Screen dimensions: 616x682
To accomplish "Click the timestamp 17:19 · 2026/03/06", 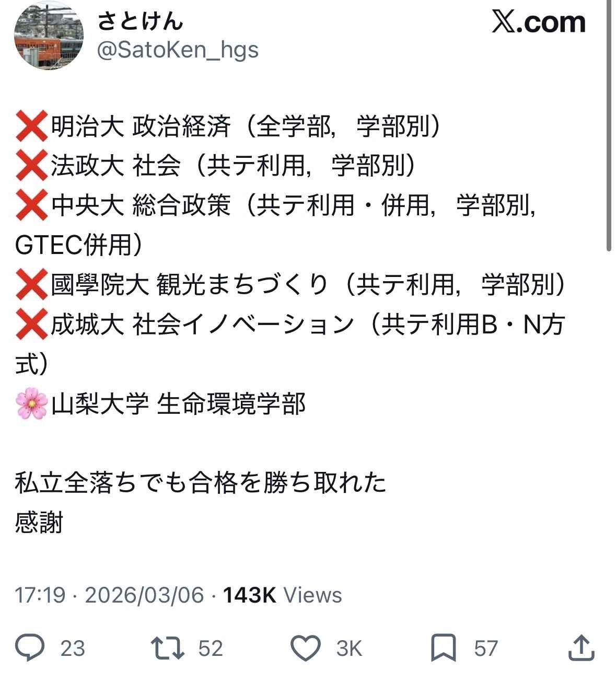I will pos(109,595).
